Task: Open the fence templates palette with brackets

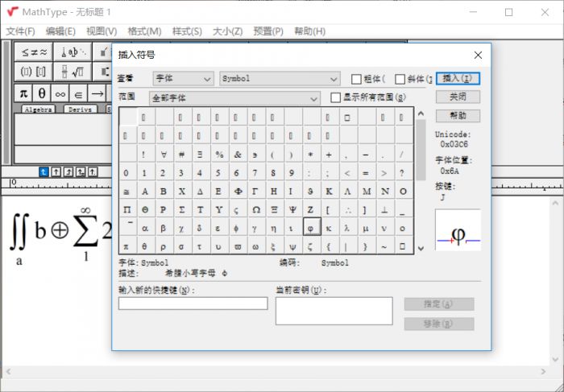Action: coord(34,72)
